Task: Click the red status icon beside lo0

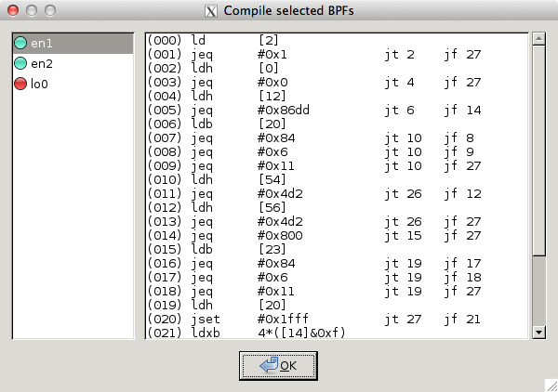Action: coord(20,85)
